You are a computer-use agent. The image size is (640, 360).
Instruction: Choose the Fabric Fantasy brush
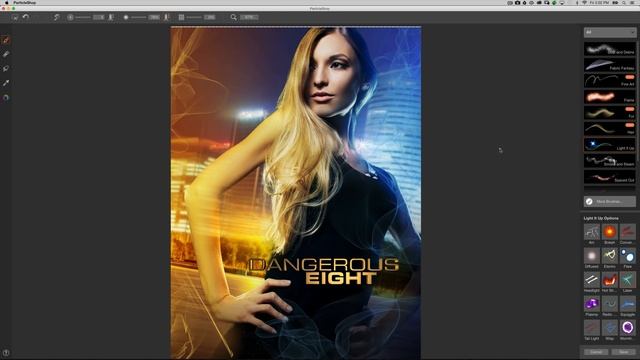(609, 65)
